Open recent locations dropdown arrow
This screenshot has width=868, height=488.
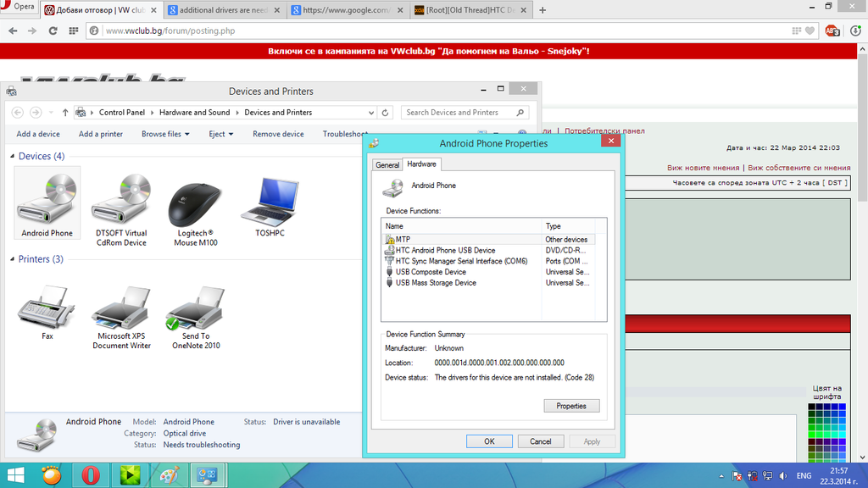coord(51,113)
